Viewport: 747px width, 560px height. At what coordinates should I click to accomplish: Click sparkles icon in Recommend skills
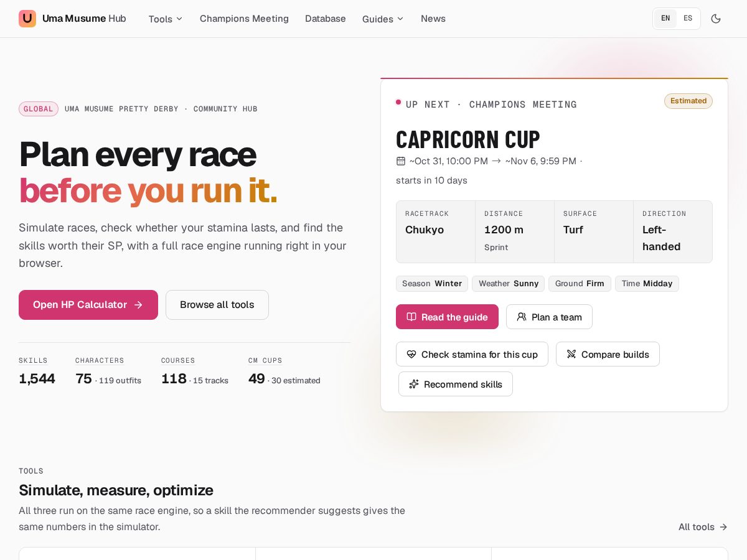pyautogui.click(x=414, y=384)
